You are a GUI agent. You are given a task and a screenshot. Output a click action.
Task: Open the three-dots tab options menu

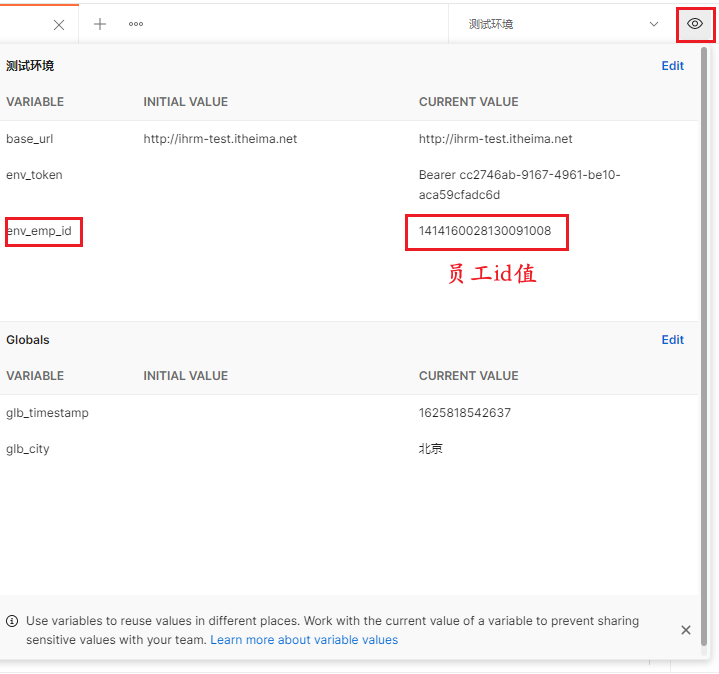[x=136, y=24]
